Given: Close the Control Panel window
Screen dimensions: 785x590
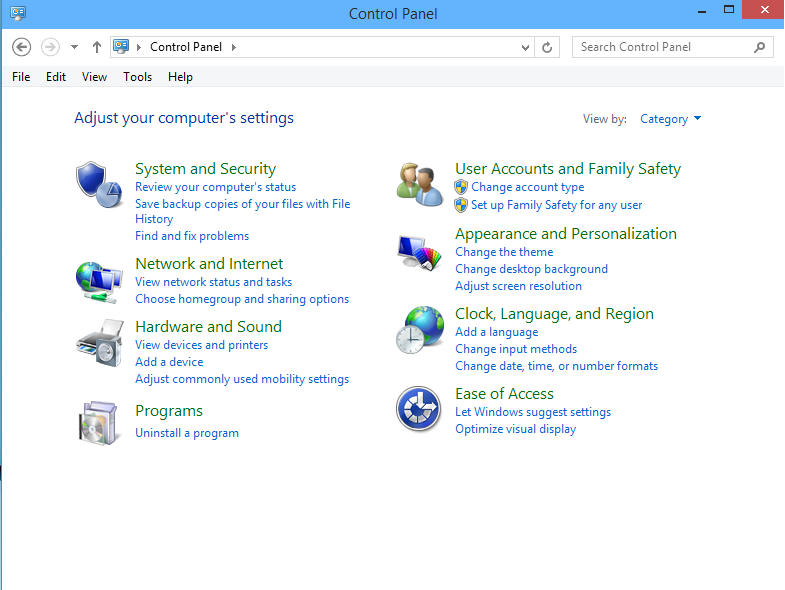Looking at the screenshot, I should coord(764,10).
